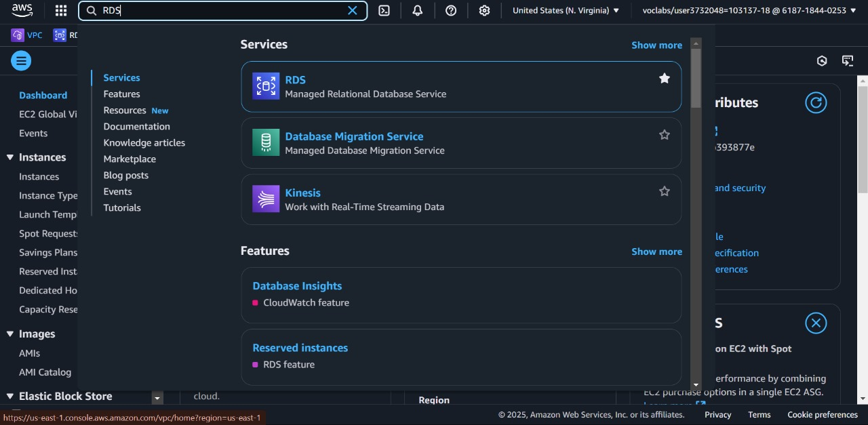Open the notifications bell

coord(418,10)
